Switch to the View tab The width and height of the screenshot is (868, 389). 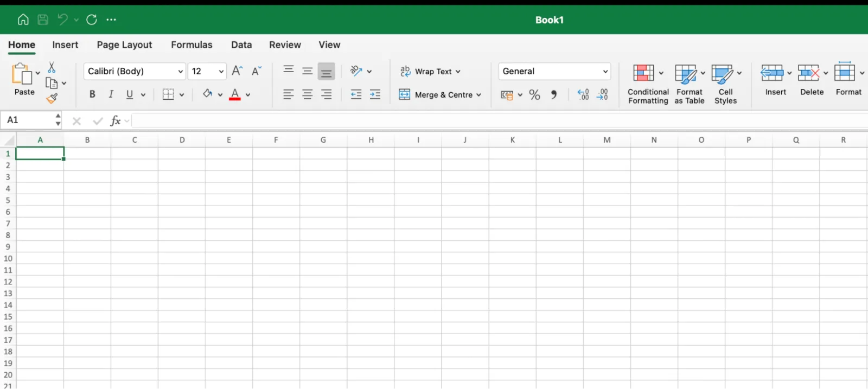pos(329,44)
